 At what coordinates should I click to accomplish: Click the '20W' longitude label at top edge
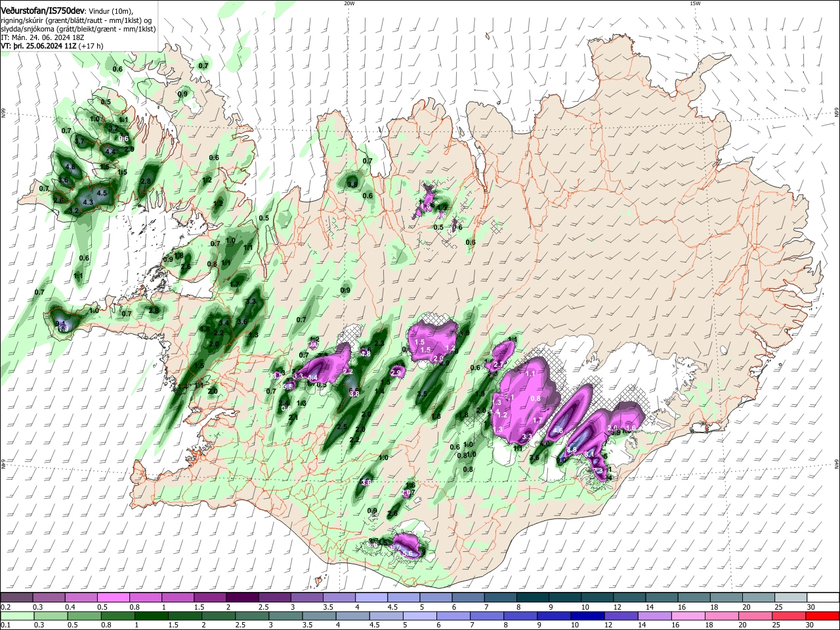coord(349,3)
